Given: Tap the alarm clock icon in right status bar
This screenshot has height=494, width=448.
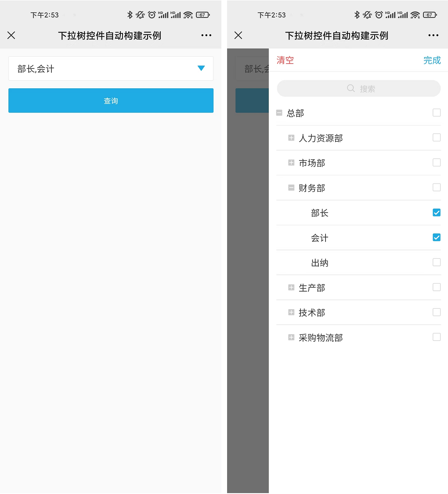Looking at the screenshot, I should click(379, 15).
